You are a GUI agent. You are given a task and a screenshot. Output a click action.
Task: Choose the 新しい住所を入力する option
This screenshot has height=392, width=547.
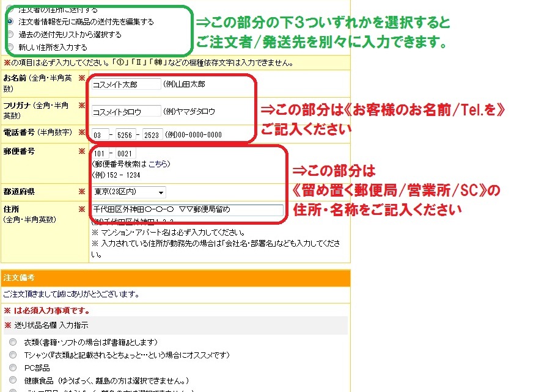click(x=10, y=47)
